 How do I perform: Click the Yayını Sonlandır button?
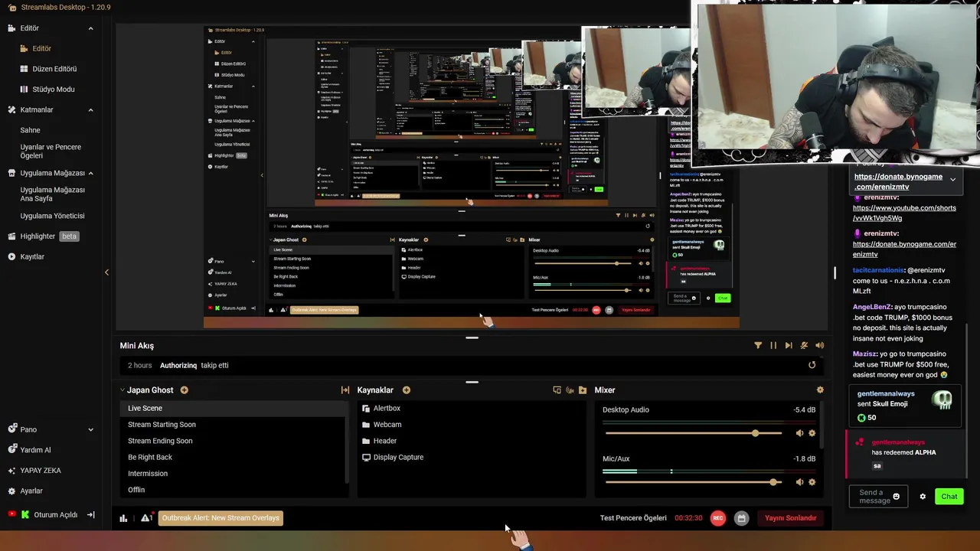click(790, 518)
